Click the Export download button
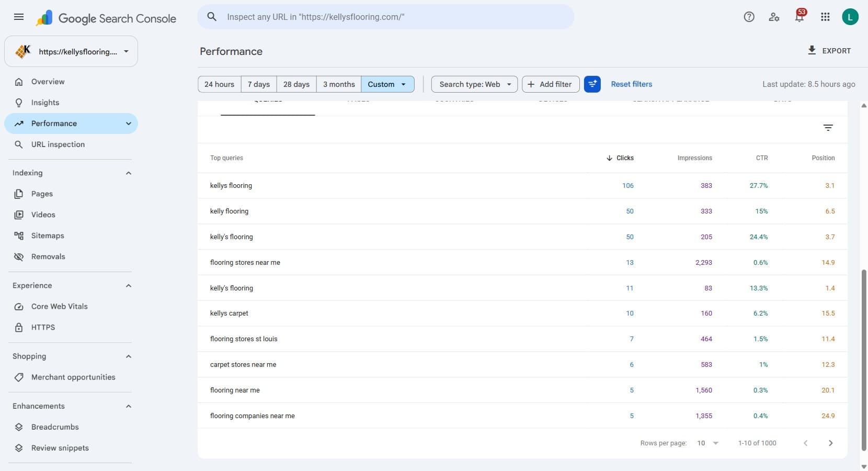This screenshot has width=868, height=471. click(x=829, y=51)
